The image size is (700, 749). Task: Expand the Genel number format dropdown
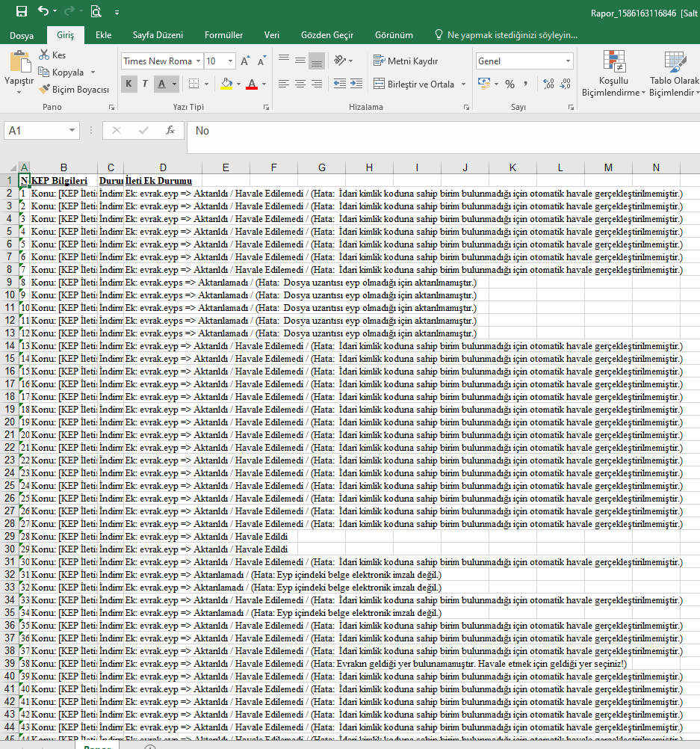click(x=569, y=61)
